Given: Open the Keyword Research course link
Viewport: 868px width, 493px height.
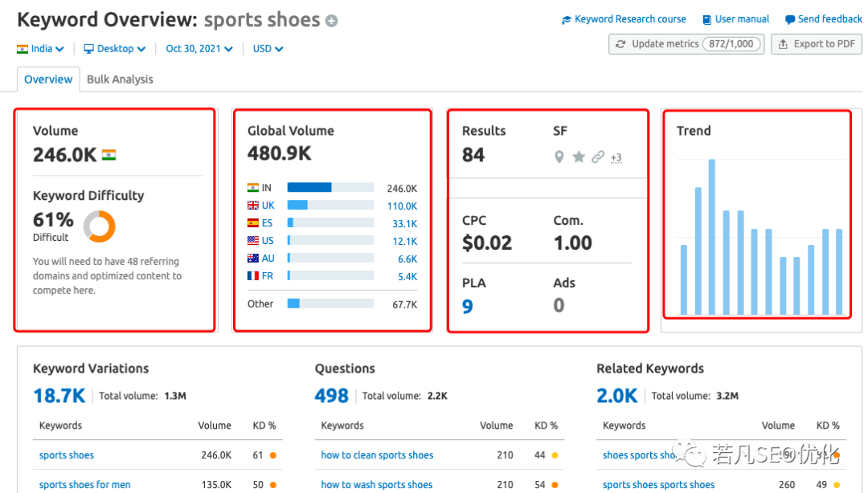Looking at the screenshot, I should coord(624,19).
